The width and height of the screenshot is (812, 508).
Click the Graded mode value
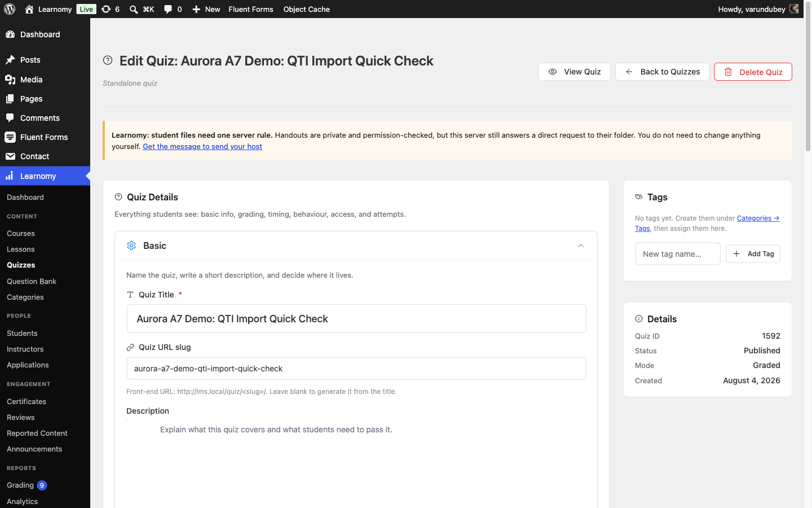[x=766, y=365]
